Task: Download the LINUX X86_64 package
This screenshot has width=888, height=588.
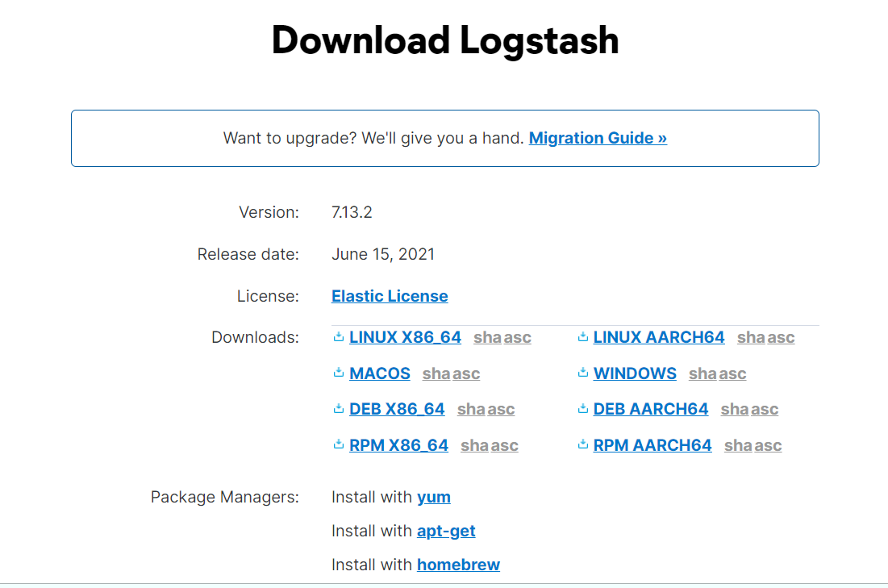Action: coord(405,338)
